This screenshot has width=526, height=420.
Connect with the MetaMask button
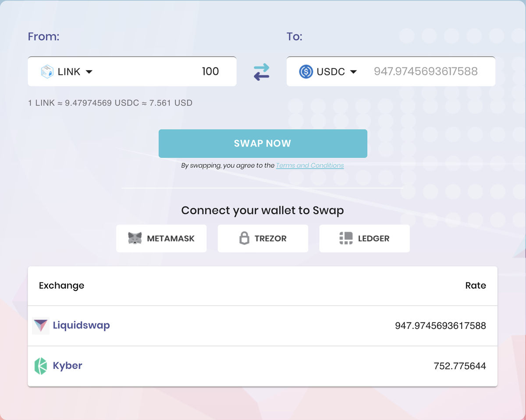pyautogui.click(x=161, y=238)
